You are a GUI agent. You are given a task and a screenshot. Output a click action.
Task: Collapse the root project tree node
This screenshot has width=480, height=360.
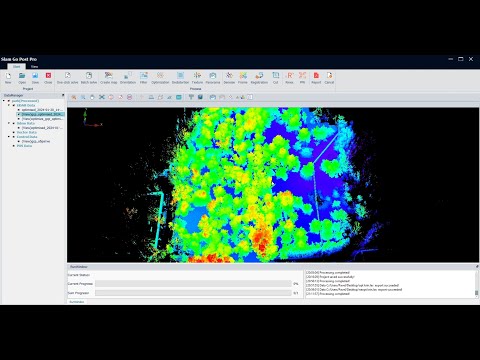pos(4,101)
